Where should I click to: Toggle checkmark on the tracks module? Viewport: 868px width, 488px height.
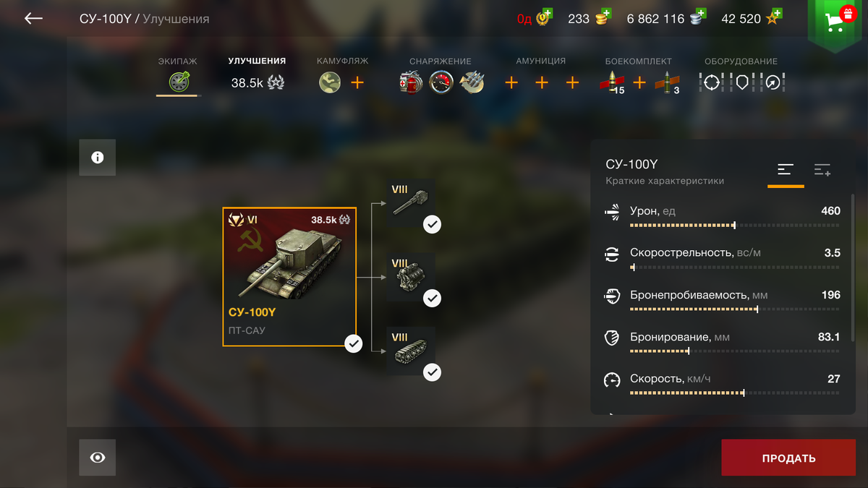point(433,372)
